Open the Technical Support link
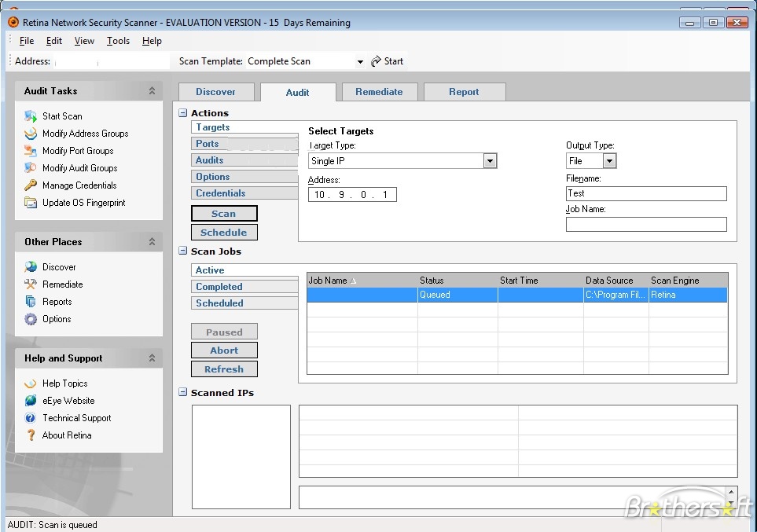 tap(77, 418)
